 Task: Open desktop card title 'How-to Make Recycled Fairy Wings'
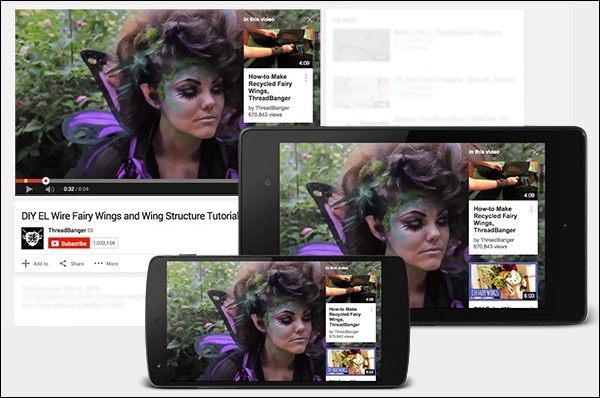pos(270,87)
